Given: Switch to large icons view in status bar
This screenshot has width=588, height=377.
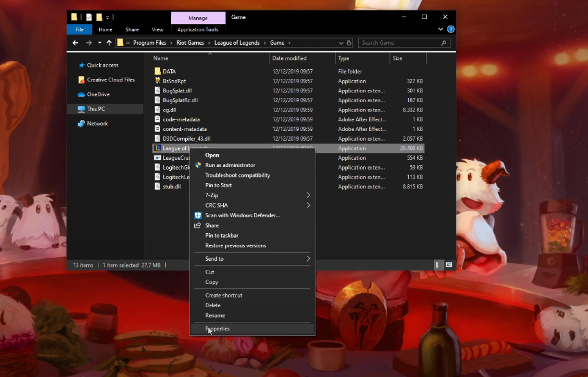Looking at the screenshot, I should click(449, 265).
